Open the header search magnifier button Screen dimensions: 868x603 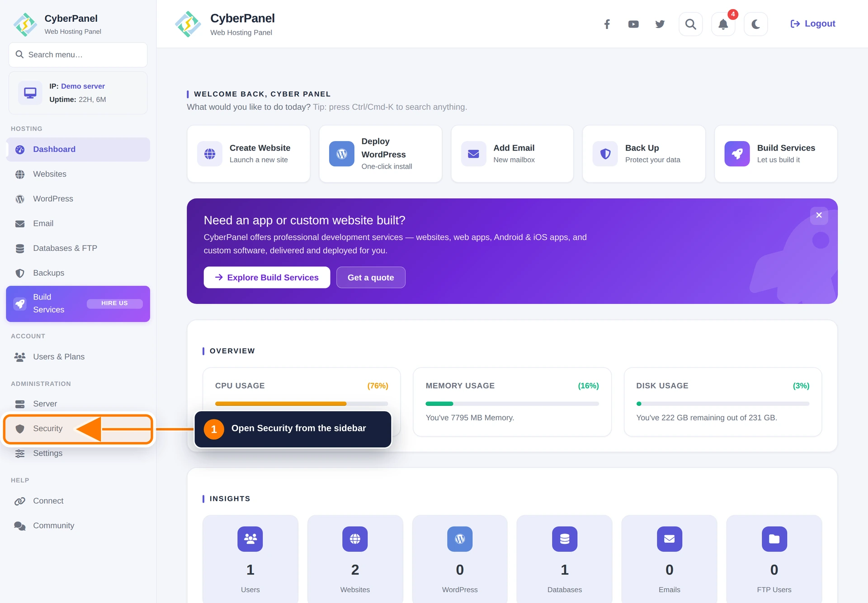[691, 24]
